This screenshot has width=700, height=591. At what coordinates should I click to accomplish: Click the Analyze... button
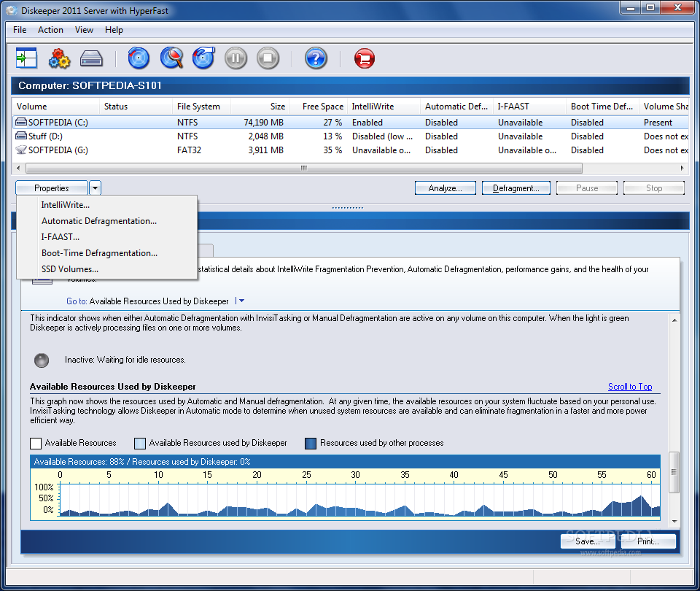point(445,188)
